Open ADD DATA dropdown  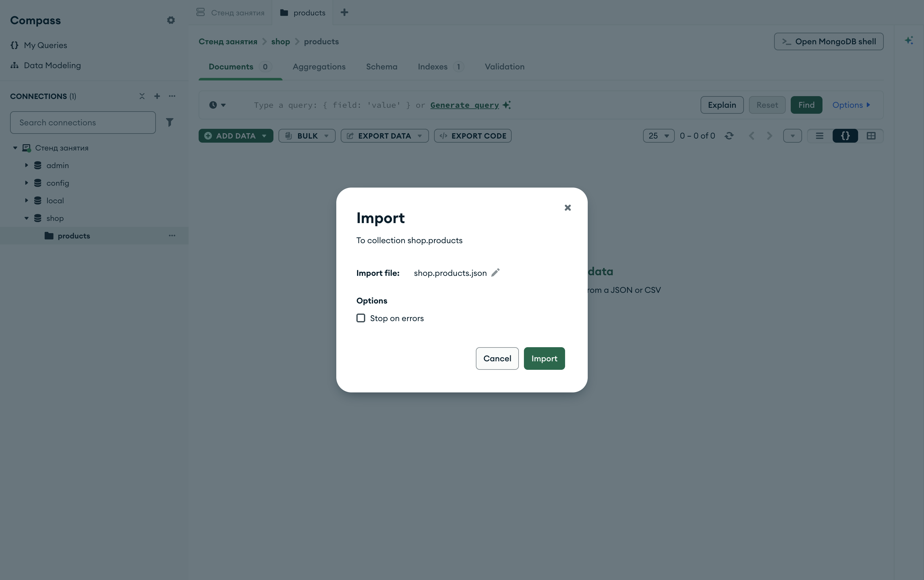click(236, 136)
